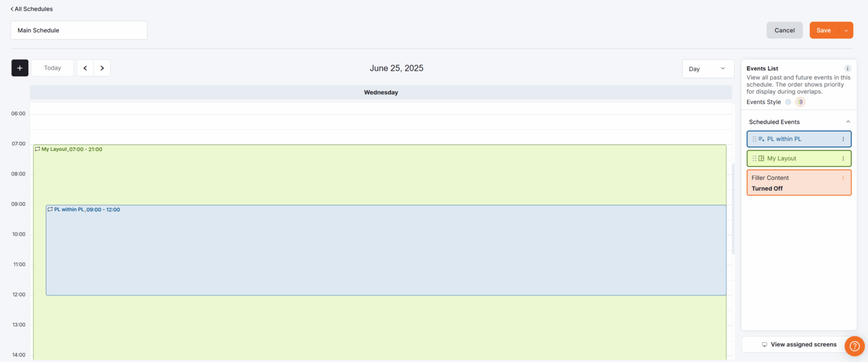Image resolution: width=868 pixels, height=362 pixels.
Task: Go back via All Schedules link
Action: point(32,8)
